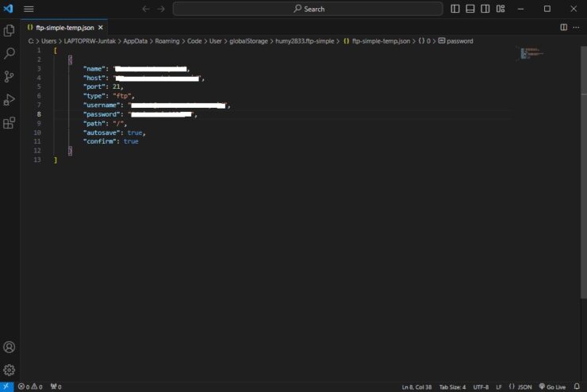Open the Extensions view
The image size is (587, 392).
pyautogui.click(x=9, y=123)
